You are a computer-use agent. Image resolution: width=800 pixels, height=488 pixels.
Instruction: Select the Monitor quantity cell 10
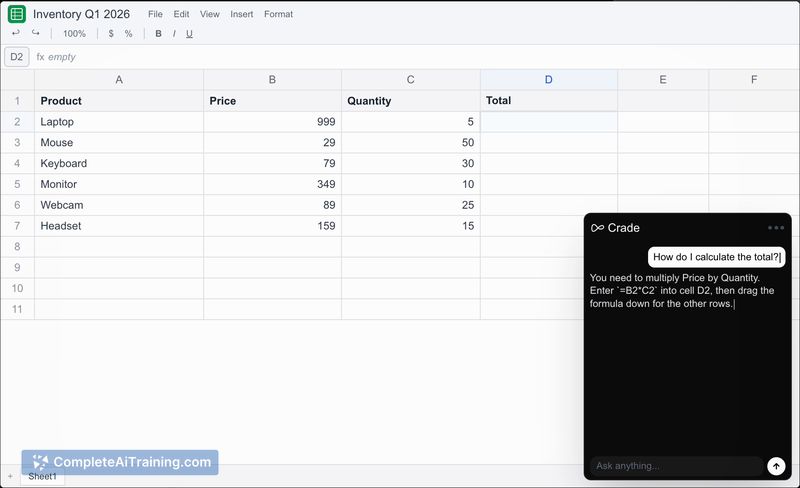pos(411,184)
